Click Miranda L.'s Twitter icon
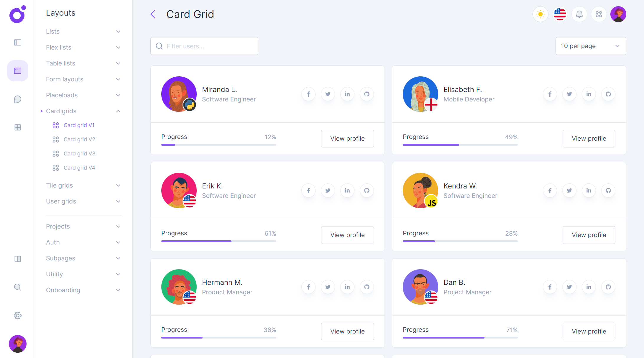Screen dimensions: 644x358 [x=328, y=94]
